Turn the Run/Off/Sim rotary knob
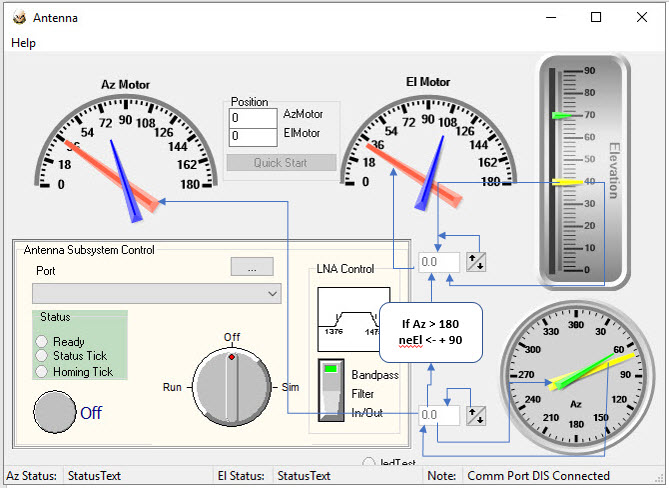The height and width of the screenshot is (488, 669). tap(231, 388)
